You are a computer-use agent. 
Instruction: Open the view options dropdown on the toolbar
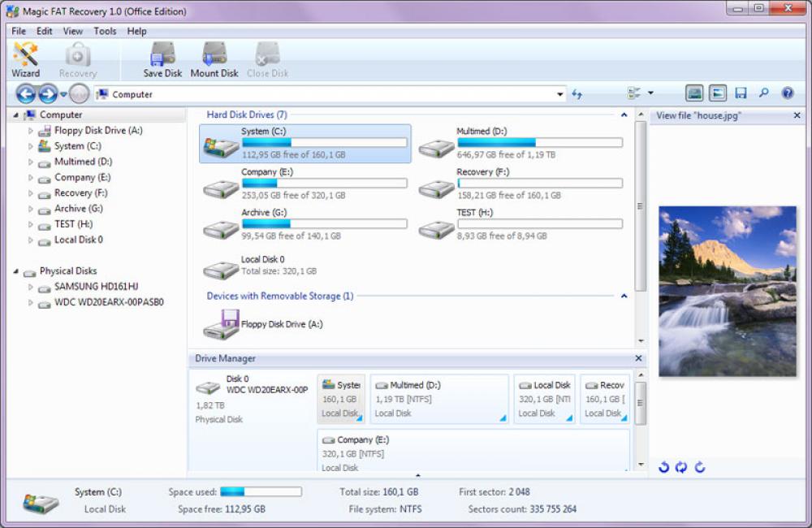[x=650, y=93]
